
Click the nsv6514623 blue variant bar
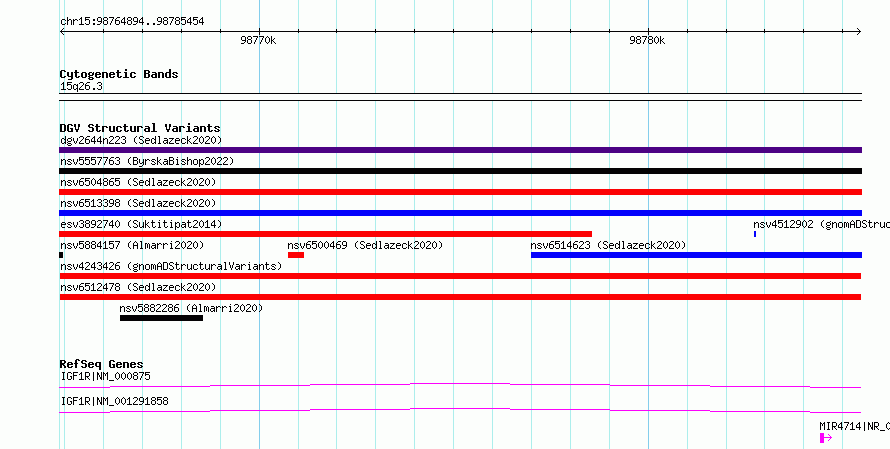coord(696,255)
